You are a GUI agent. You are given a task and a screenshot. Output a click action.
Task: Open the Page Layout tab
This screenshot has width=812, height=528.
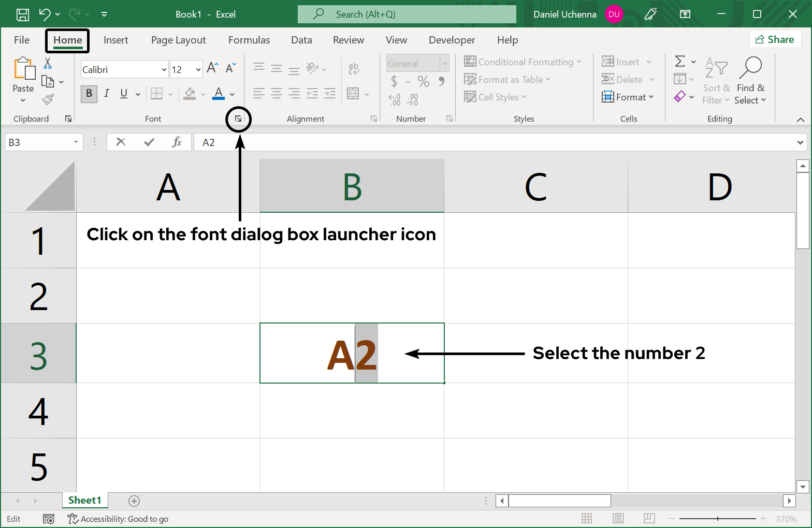click(x=178, y=40)
